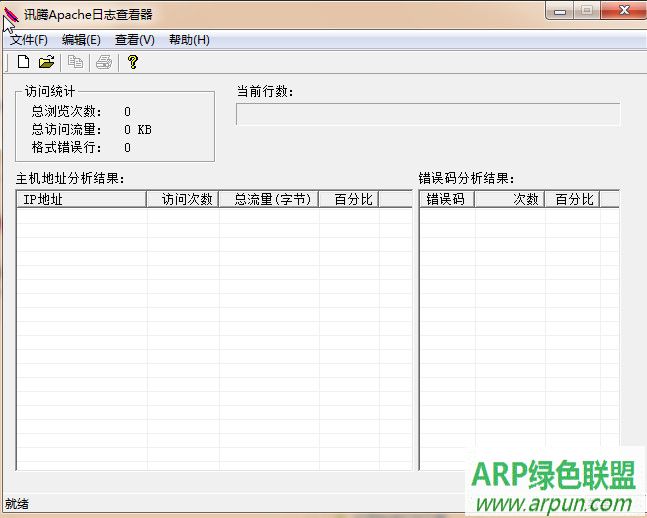Click the app icon in title bar

click(x=11, y=14)
